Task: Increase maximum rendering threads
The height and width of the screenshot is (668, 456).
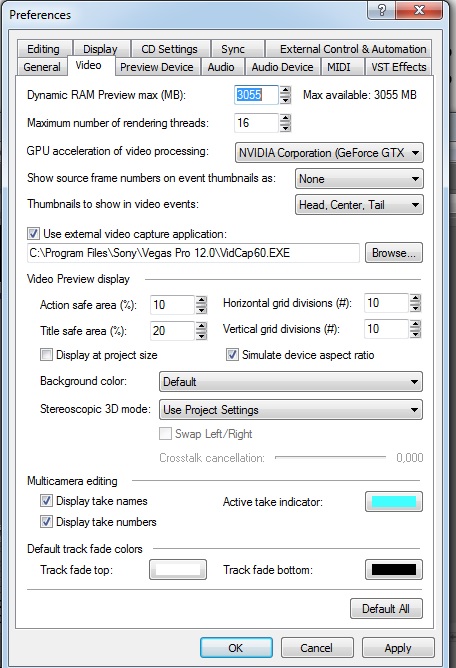Action: pos(286,118)
